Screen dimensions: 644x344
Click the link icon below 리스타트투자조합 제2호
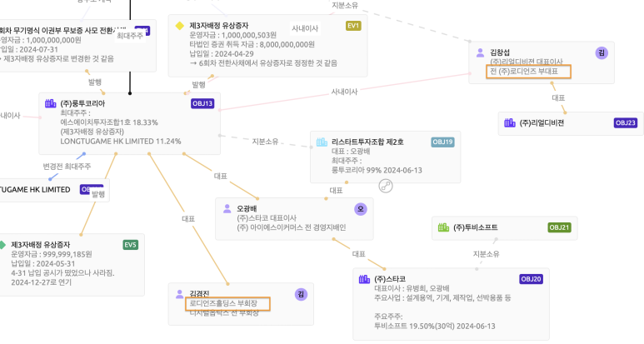[385, 186]
